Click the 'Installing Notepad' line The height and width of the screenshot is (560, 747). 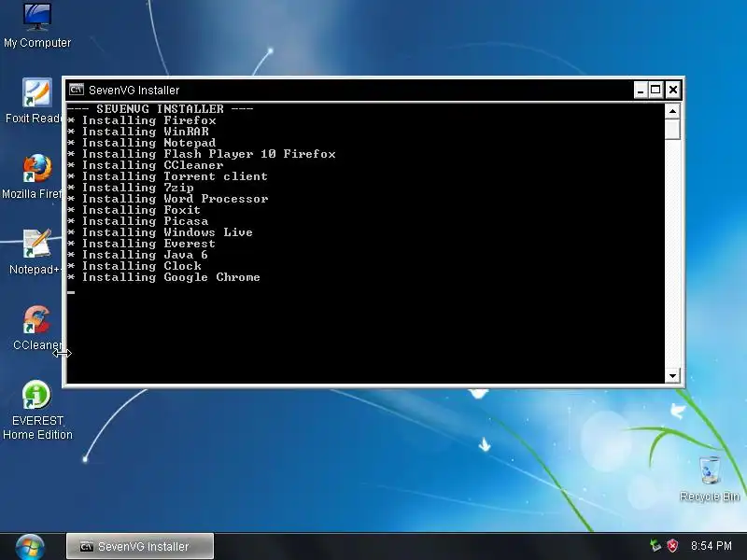pos(142,143)
